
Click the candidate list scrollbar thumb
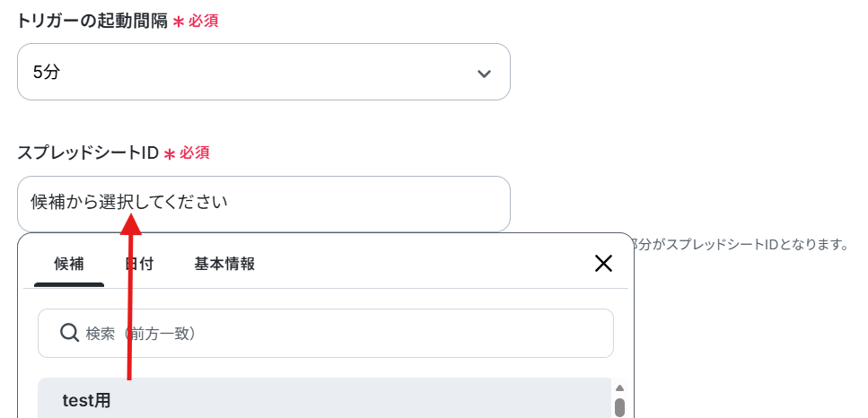[619, 408]
